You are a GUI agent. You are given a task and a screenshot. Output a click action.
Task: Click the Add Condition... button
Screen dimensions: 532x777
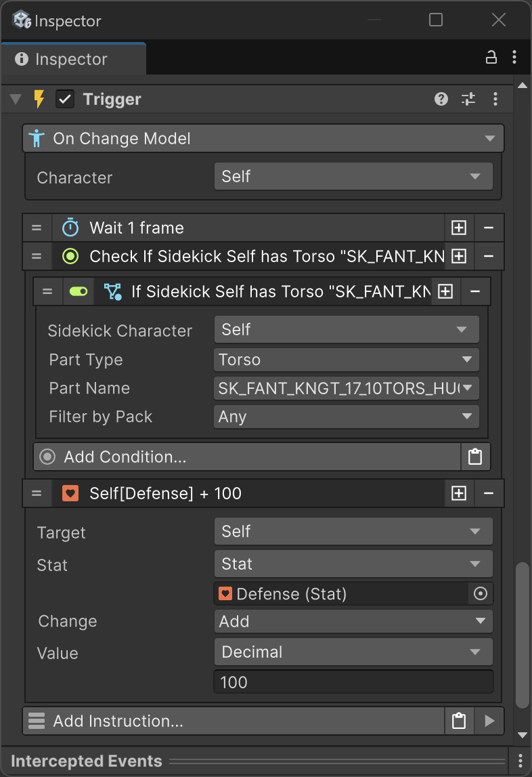pyautogui.click(x=247, y=457)
